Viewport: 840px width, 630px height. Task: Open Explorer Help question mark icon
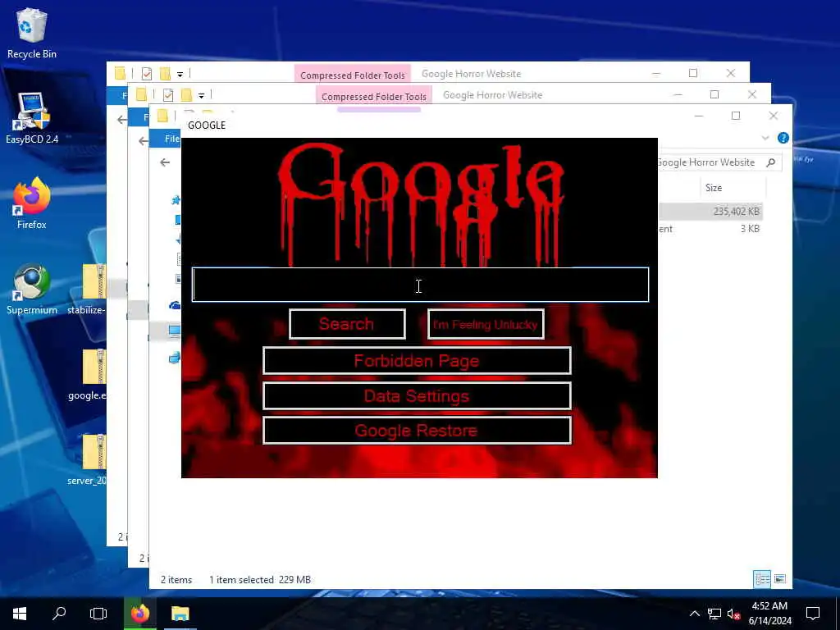pyautogui.click(x=783, y=138)
